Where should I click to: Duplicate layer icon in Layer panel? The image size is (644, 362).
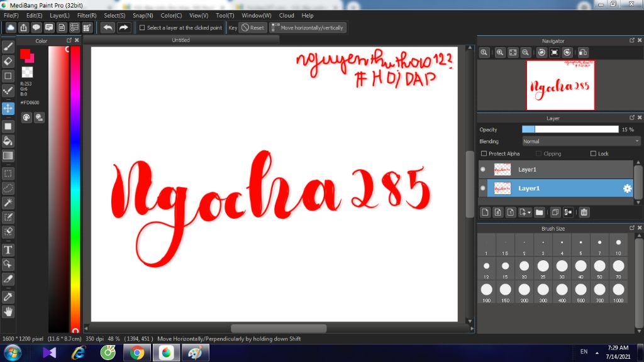[555, 212]
